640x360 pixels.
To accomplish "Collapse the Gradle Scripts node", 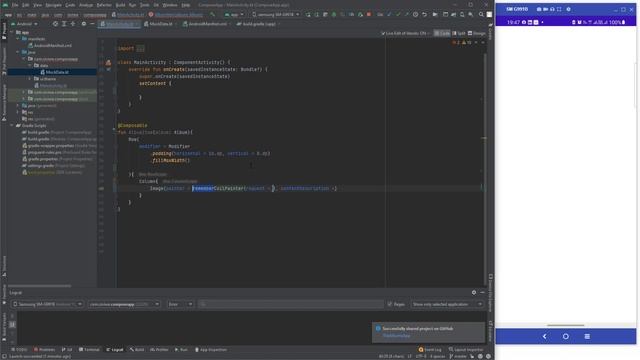I will 12,125.
